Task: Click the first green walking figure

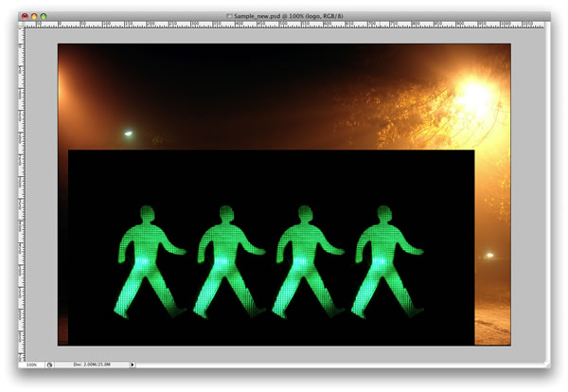Action: [150, 262]
